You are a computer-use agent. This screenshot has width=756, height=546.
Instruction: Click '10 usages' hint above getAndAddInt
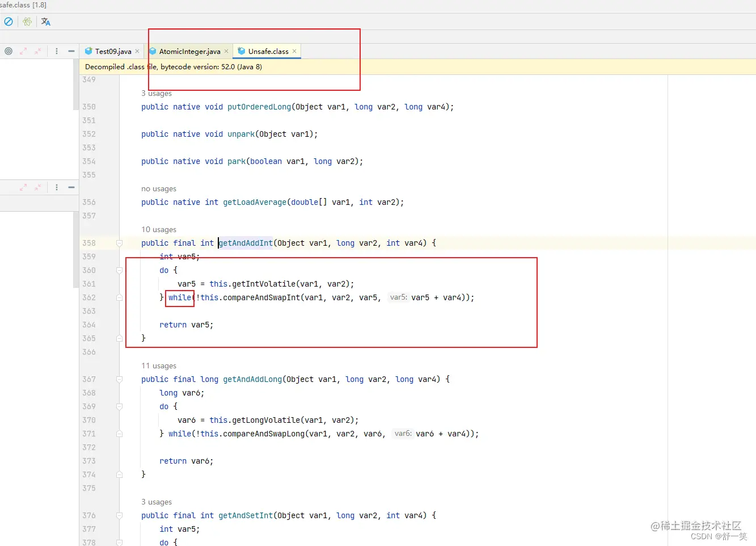coord(159,229)
